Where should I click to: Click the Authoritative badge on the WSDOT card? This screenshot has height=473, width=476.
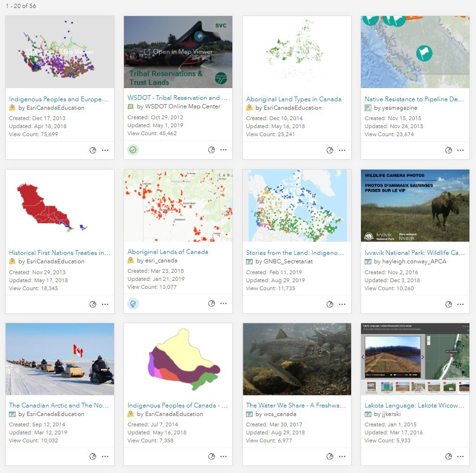(x=133, y=150)
